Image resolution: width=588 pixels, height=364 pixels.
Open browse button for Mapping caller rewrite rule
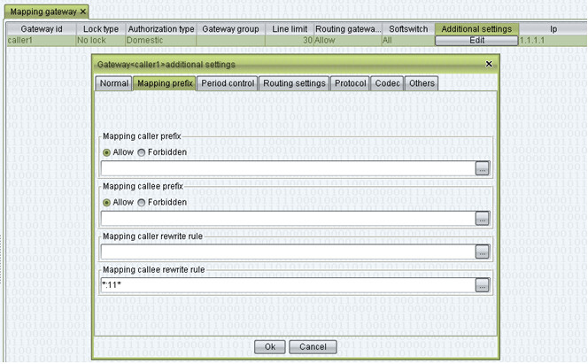click(482, 252)
